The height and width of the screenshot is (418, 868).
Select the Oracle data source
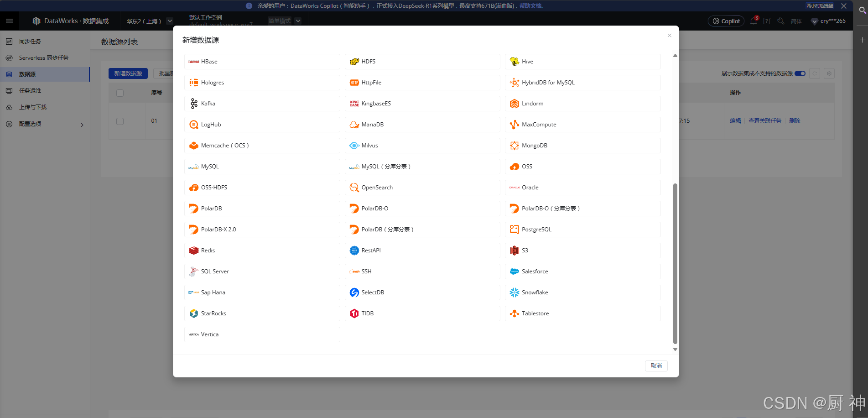[x=583, y=188]
